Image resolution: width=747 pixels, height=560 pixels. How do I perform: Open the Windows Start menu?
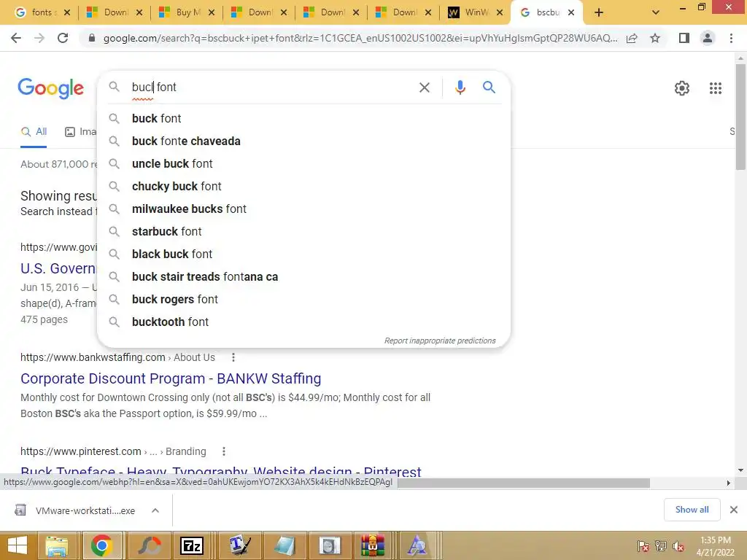[x=18, y=545]
